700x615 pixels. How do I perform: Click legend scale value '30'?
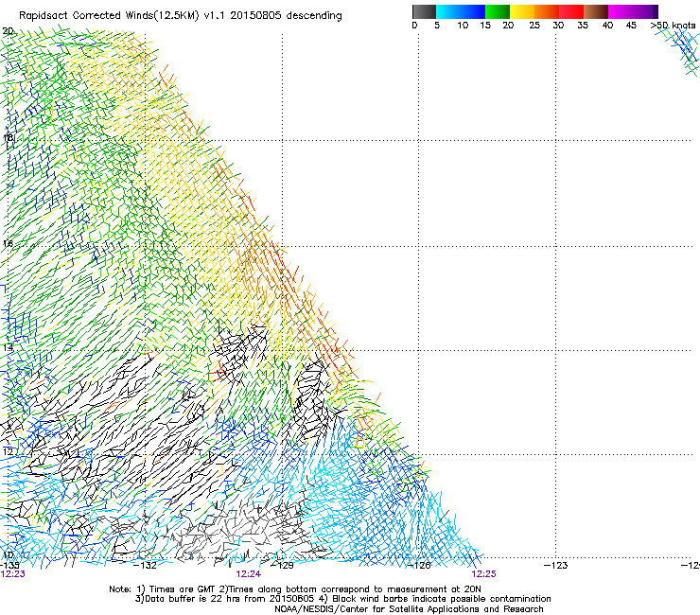[x=558, y=26]
